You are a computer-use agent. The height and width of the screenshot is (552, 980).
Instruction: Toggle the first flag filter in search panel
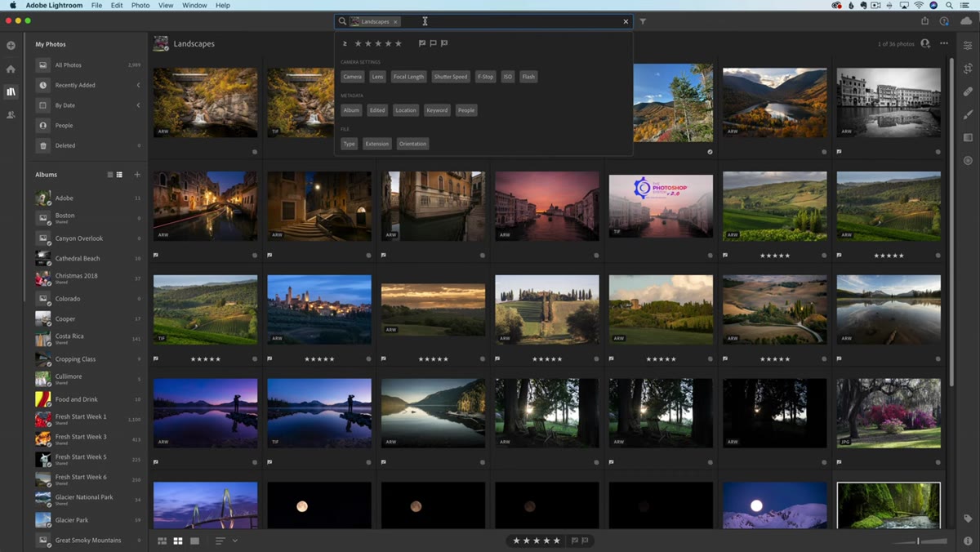422,43
